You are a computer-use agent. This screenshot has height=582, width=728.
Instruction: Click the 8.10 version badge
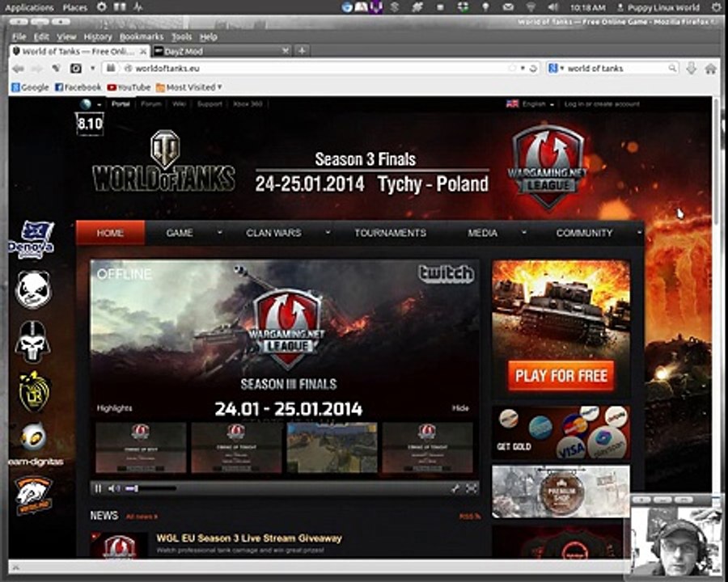pos(90,124)
